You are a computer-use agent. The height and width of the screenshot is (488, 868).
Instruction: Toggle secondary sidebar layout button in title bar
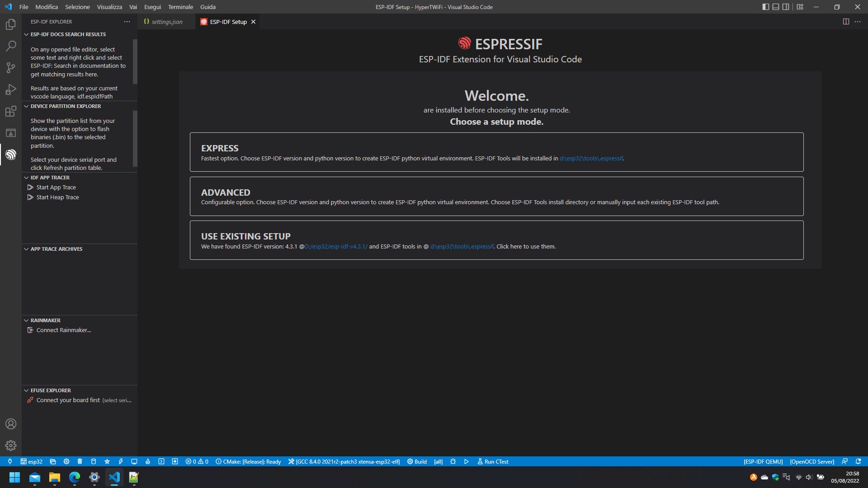tap(786, 7)
